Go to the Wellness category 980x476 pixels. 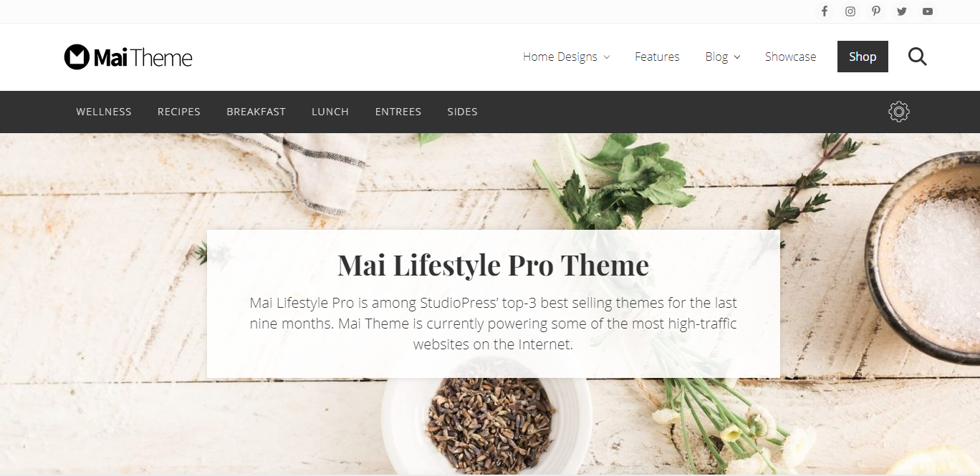pos(104,112)
